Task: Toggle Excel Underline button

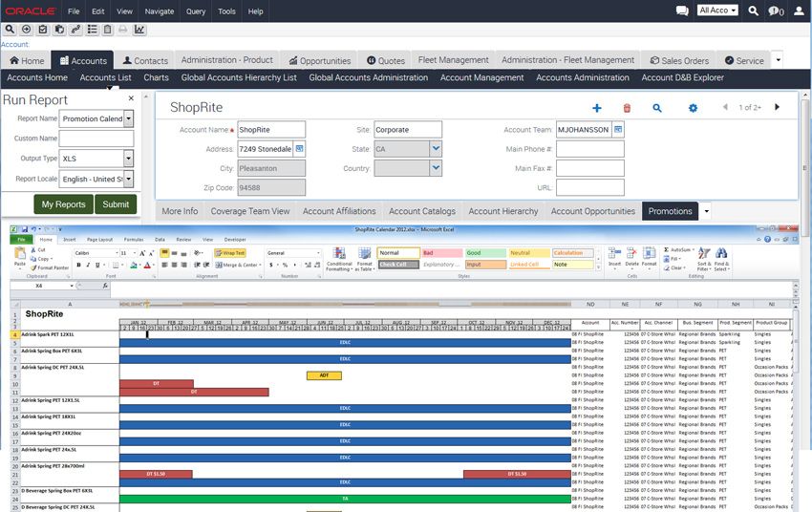Action: tap(97, 265)
